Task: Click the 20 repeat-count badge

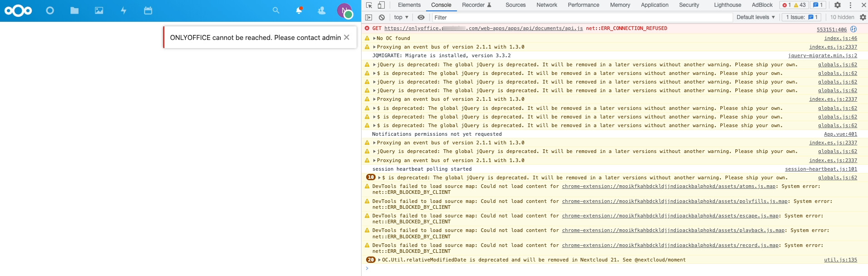Action: (371, 260)
